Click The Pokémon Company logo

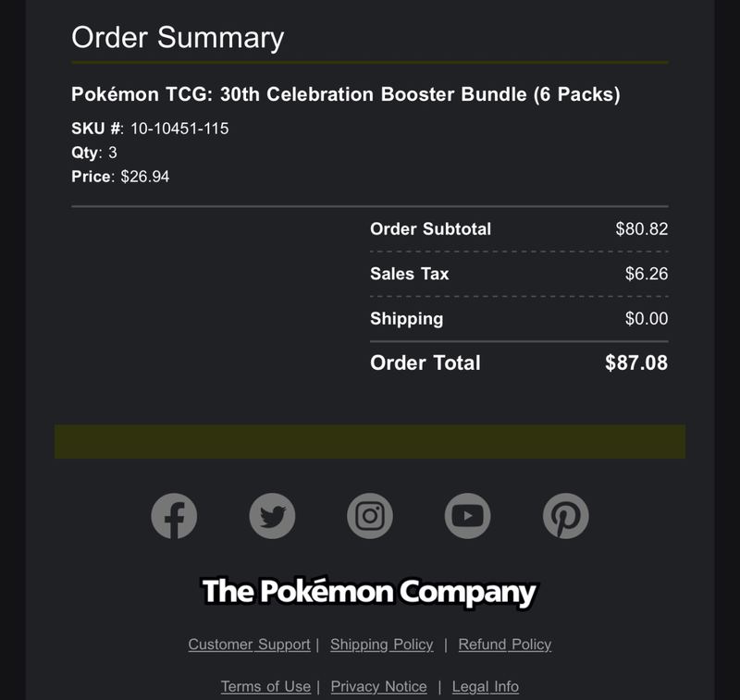369,592
